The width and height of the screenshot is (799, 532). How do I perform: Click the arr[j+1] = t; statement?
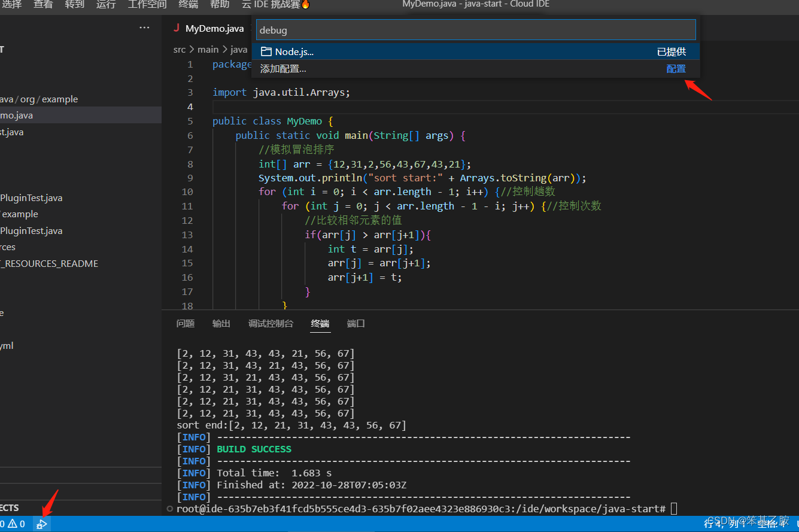pyautogui.click(x=364, y=278)
